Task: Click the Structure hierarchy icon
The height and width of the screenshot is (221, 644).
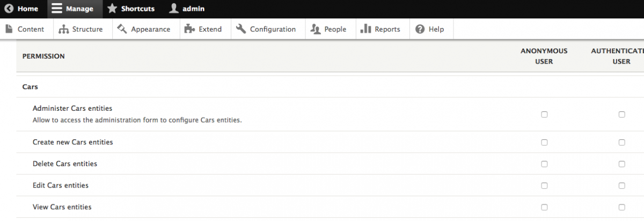Action: tap(64, 29)
